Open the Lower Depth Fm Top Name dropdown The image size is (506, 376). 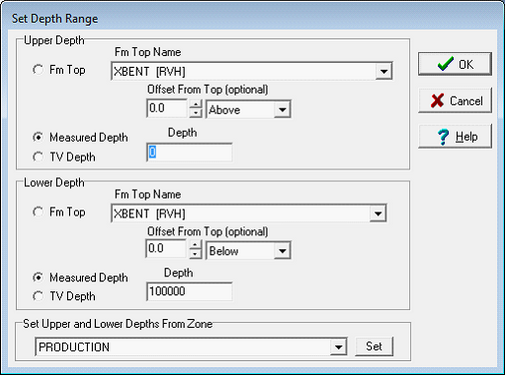378,213
